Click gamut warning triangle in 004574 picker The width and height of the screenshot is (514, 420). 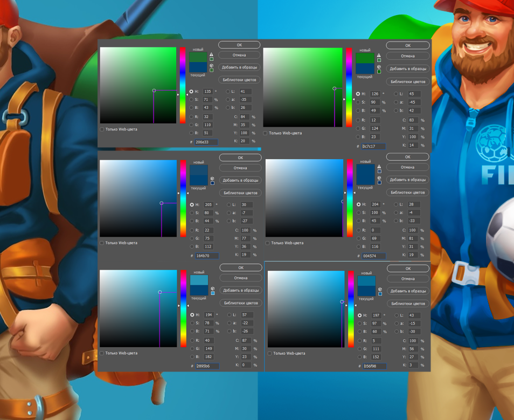point(379,166)
